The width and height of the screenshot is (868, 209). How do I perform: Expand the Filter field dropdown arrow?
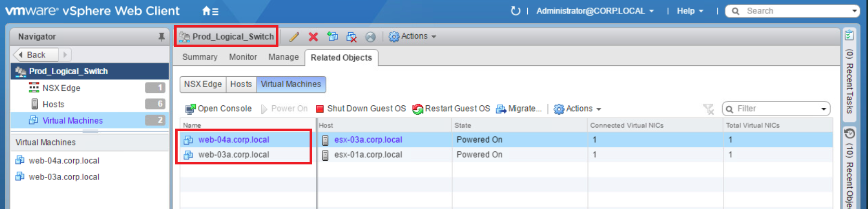824,109
